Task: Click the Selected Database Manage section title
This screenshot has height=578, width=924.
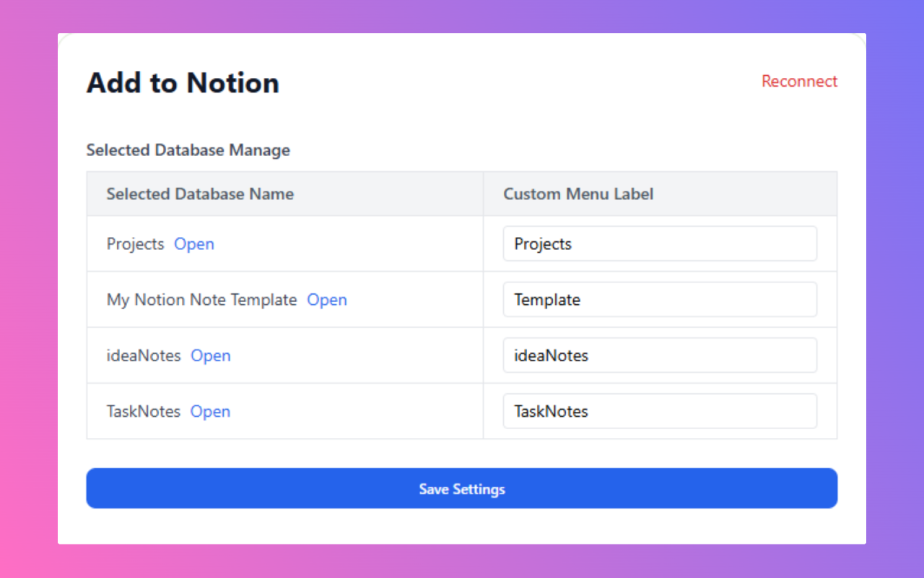Action: pyautogui.click(x=188, y=150)
